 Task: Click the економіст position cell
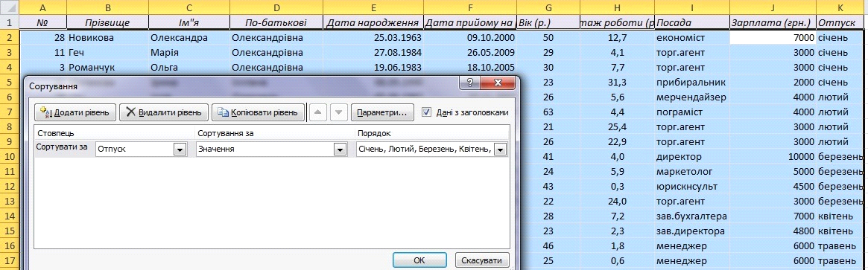692,38
